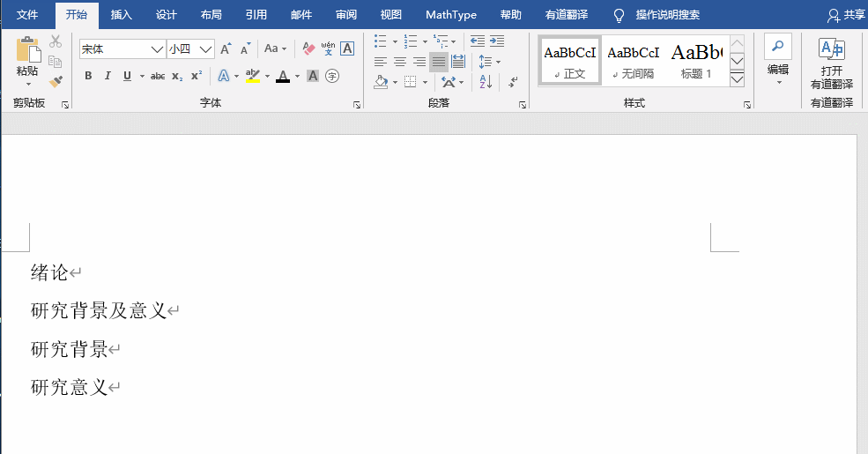Switch to the 布局 tab

point(211,15)
